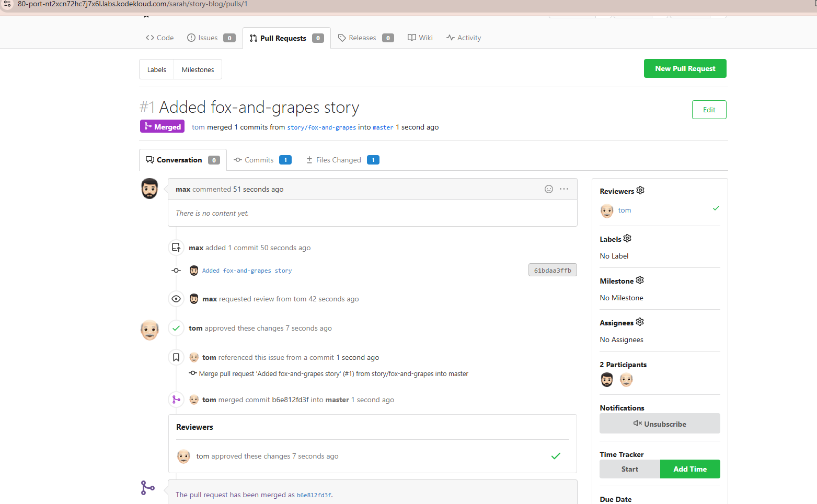The height and width of the screenshot is (504, 817).
Task: Open the Milestone gear settings
Action: pos(640,280)
